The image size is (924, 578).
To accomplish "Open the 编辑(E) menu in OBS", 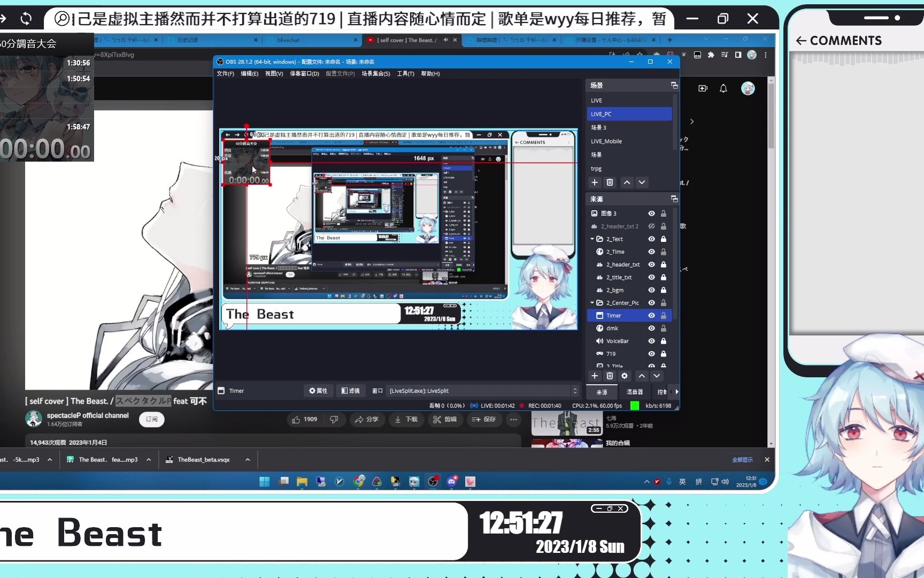I will 249,74.
